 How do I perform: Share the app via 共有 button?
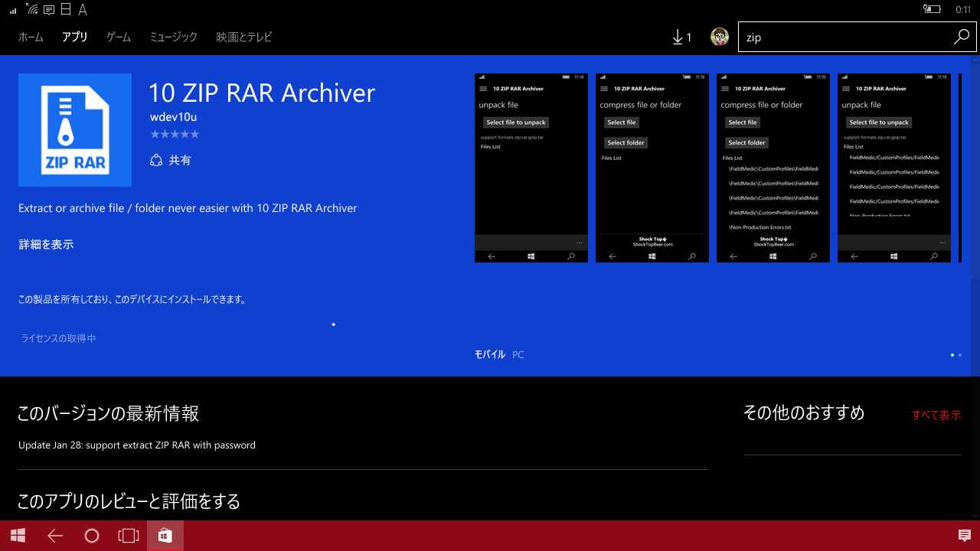click(x=171, y=160)
